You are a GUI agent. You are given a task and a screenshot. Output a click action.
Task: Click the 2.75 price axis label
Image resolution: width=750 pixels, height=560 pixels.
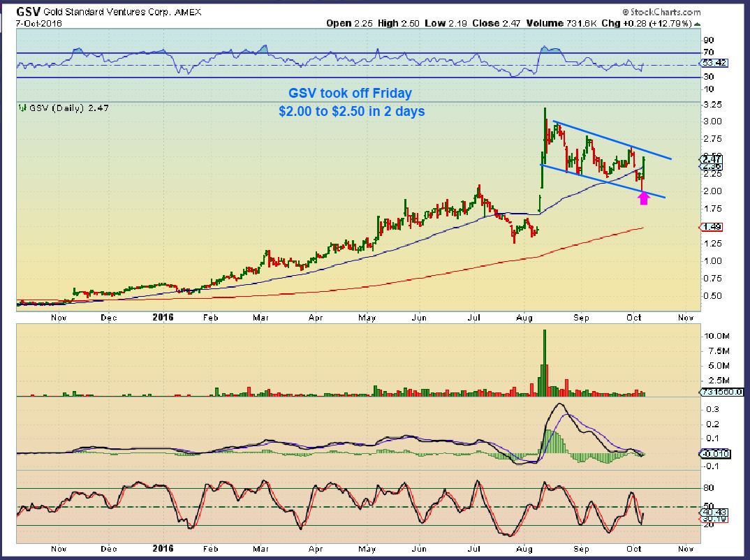712,139
